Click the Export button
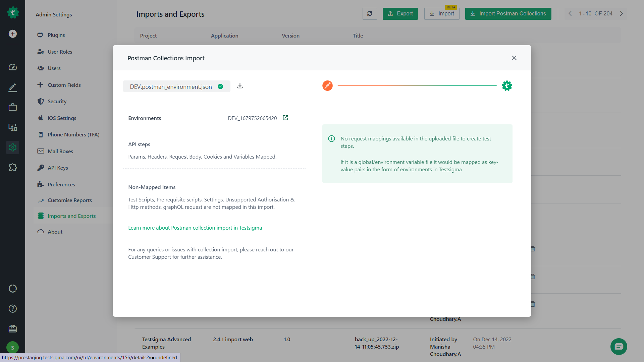This screenshot has width=644, height=362. click(400, 14)
